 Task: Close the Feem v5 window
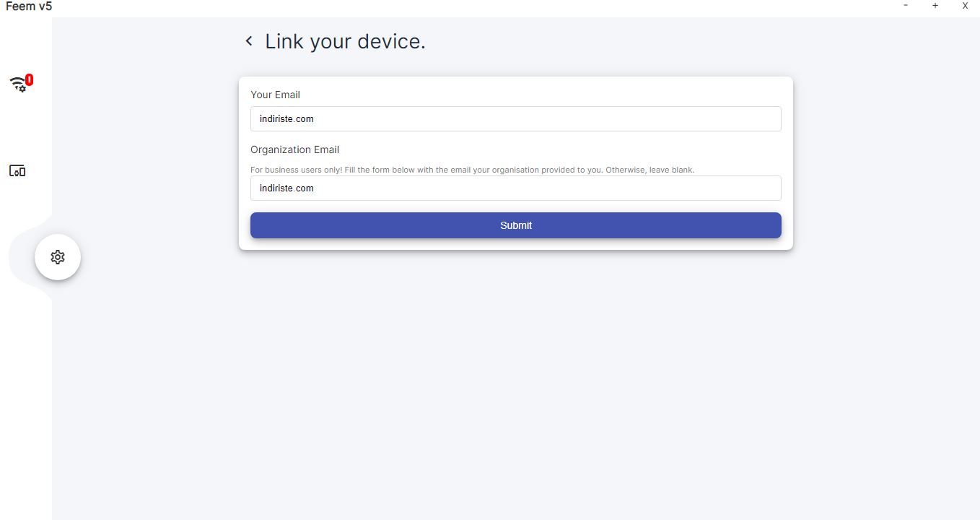coord(965,6)
